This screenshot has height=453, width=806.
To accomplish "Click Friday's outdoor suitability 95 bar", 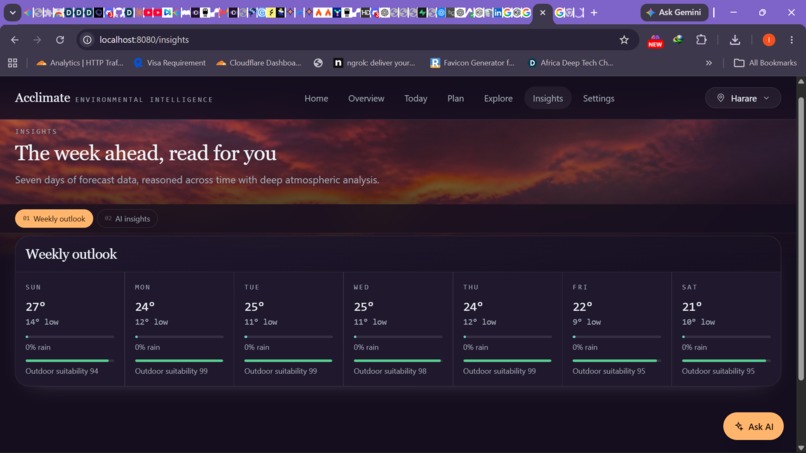I will [x=617, y=360].
